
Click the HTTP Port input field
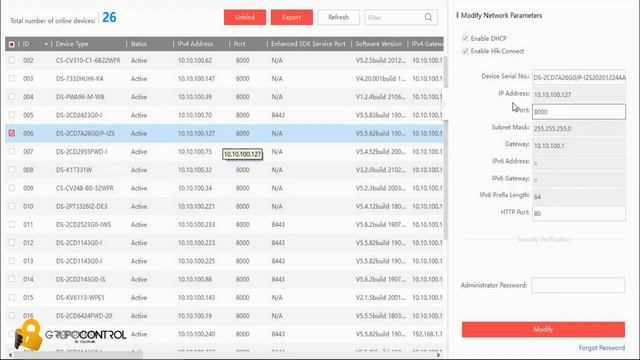[x=579, y=213]
